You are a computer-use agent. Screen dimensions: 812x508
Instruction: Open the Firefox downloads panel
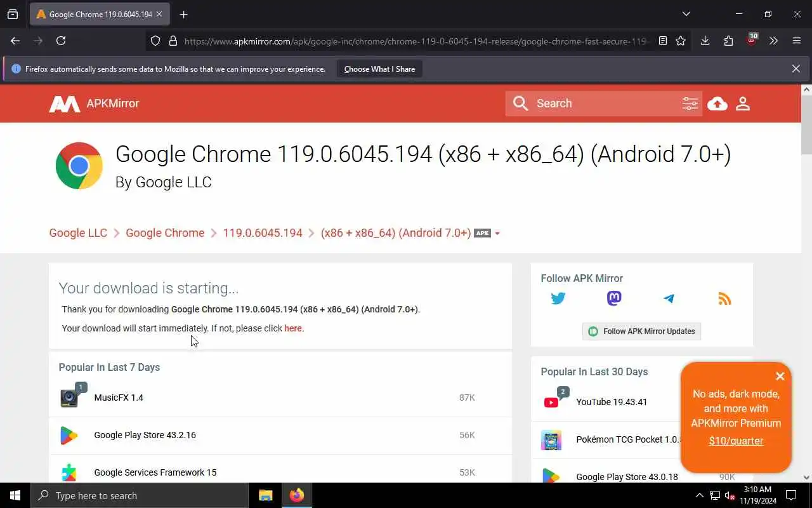click(x=705, y=41)
